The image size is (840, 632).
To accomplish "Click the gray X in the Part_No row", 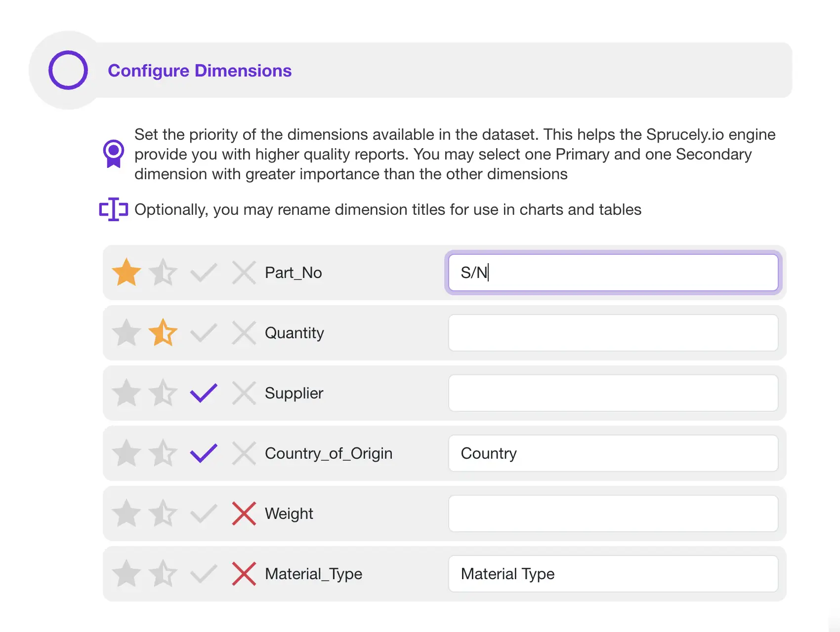I will point(244,272).
